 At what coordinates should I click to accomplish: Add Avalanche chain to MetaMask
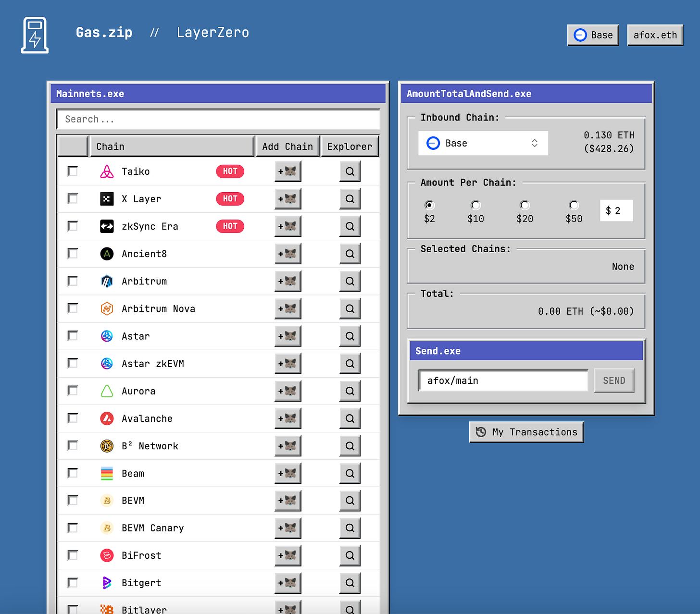click(287, 418)
